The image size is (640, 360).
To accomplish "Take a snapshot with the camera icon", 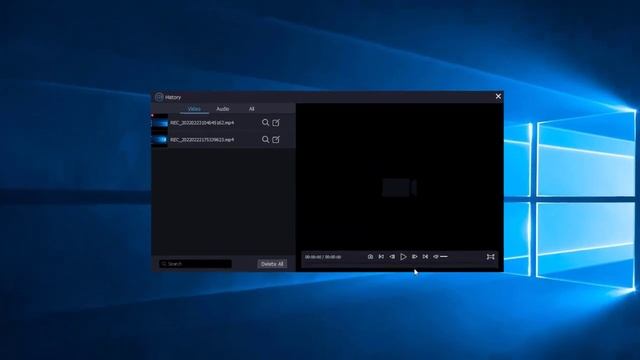I will tap(370, 257).
